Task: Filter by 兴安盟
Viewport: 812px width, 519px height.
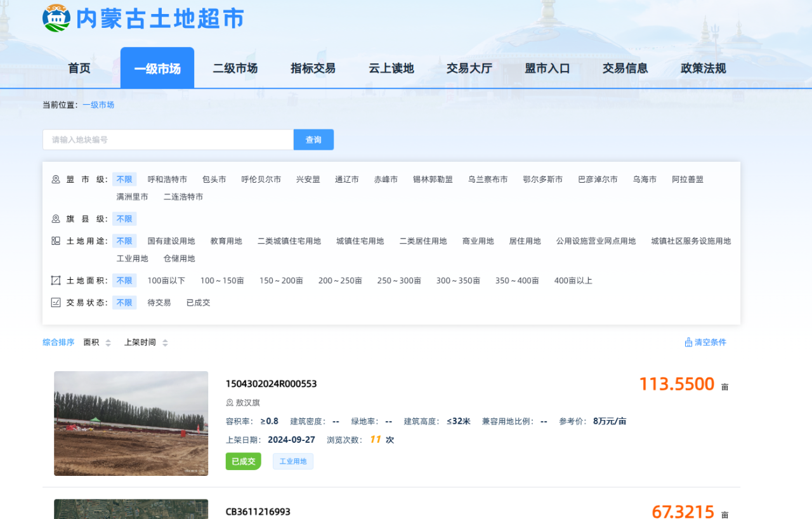Action: [x=308, y=180]
